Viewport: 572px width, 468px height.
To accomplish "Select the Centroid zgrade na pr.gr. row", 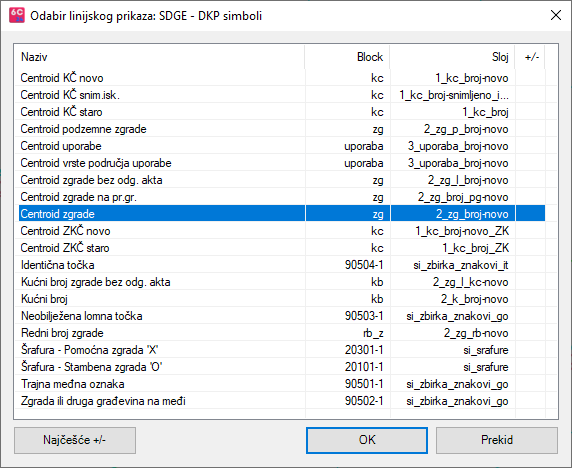I will [282, 197].
